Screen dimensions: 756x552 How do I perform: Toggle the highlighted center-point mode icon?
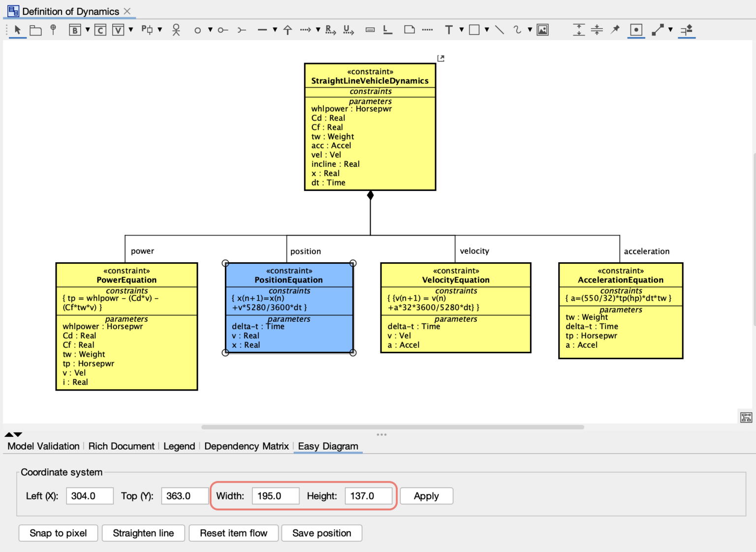[636, 30]
